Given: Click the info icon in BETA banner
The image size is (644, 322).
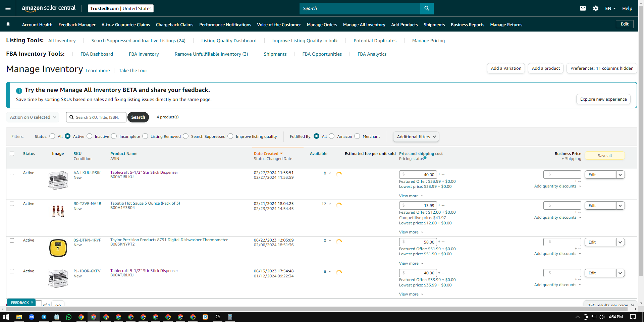Looking at the screenshot, I should (19, 91).
